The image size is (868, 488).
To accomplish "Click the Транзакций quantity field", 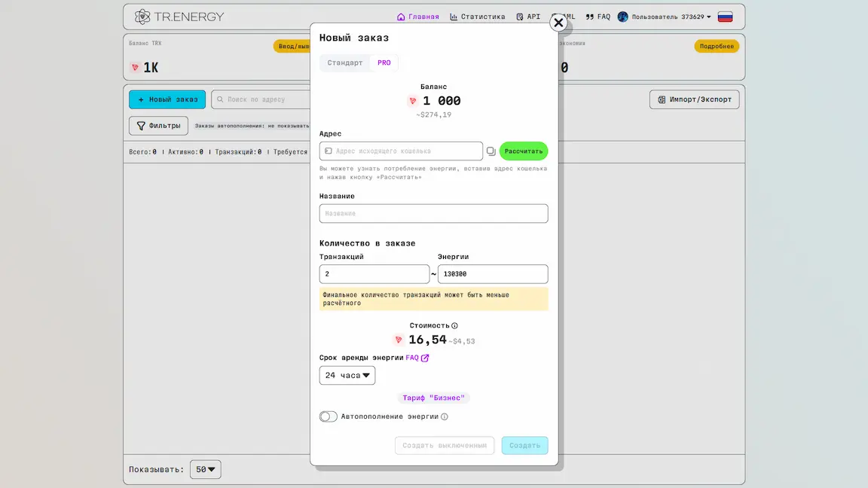I will (374, 274).
